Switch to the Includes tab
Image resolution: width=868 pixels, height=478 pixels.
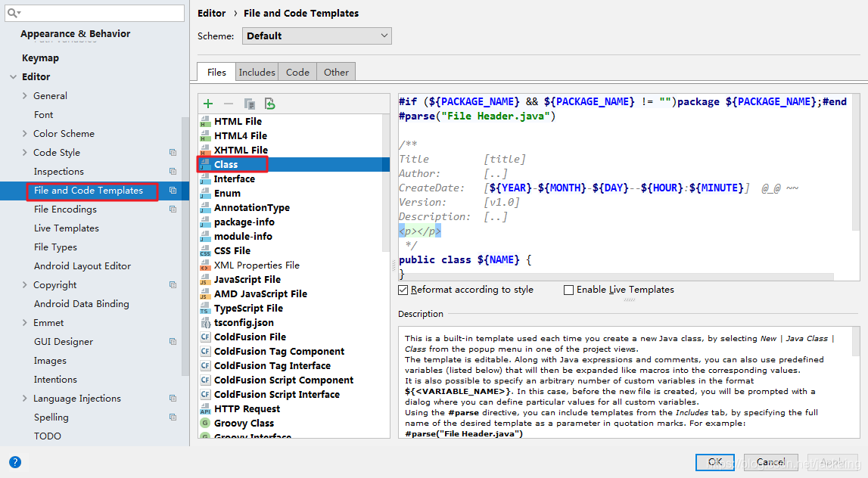pyautogui.click(x=257, y=72)
